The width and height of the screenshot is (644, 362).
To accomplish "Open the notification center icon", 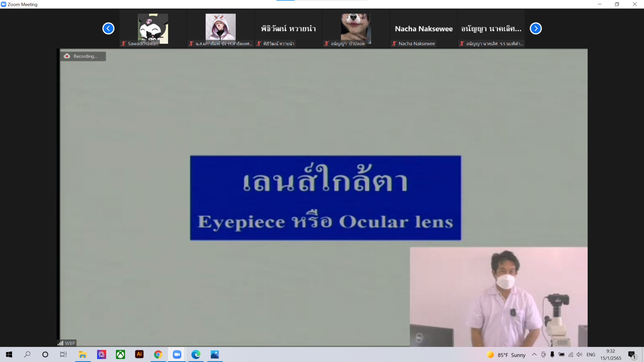I will [632, 355].
